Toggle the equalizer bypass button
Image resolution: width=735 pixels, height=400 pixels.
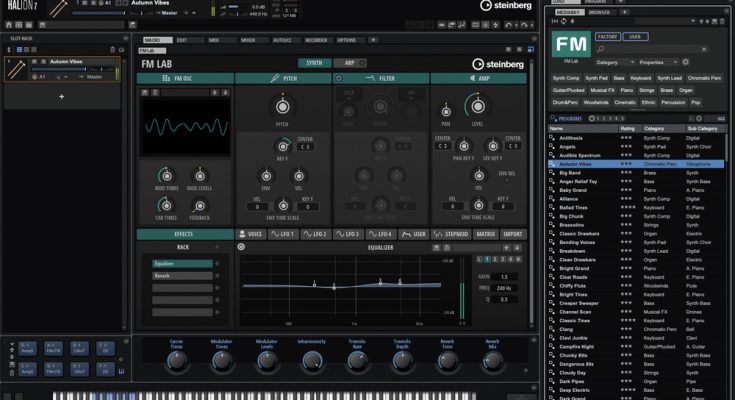click(241, 246)
